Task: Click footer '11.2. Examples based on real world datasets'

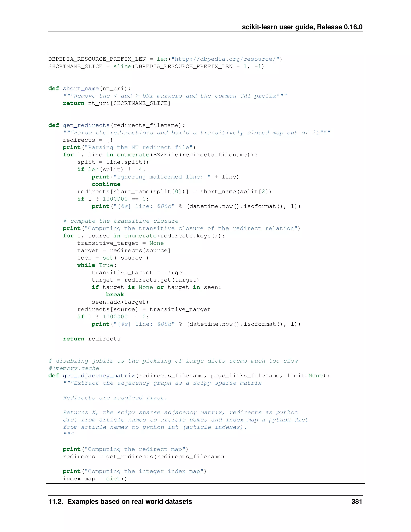Action: [120, 501]
